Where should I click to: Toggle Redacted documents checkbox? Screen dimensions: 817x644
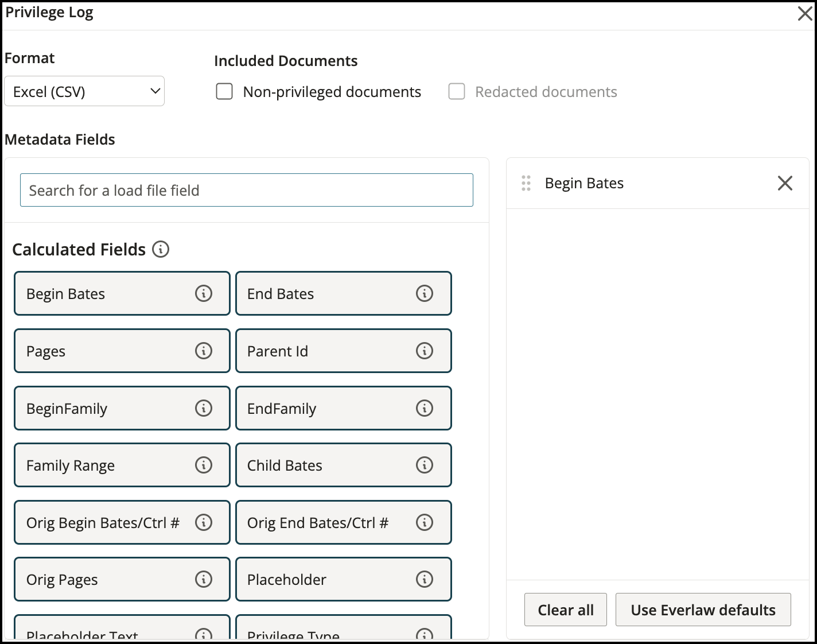(457, 92)
